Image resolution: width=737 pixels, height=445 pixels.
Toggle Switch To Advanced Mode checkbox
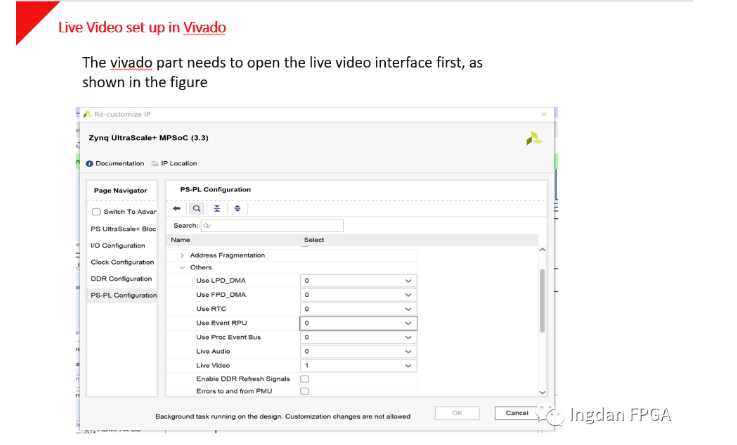pyautogui.click(x=96, y=212)
